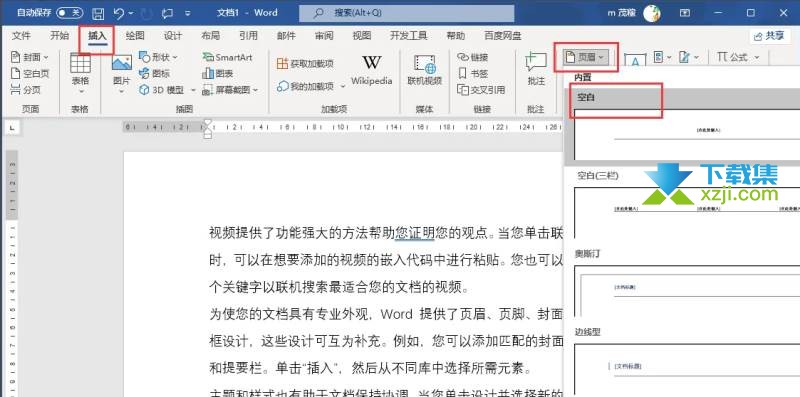The image size is (800, 397).
Task: Click the 链接 link button
Action: point(473,57)
